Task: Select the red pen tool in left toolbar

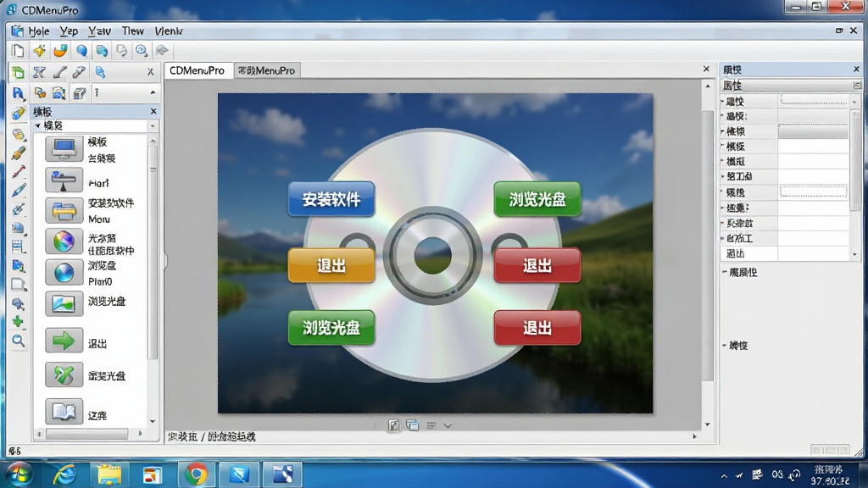Action: point(19,171)
